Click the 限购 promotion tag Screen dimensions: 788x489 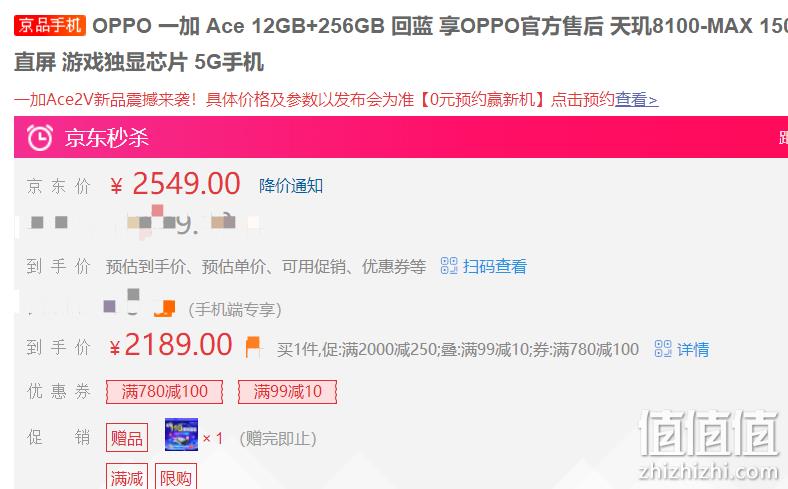click(176, 476)
